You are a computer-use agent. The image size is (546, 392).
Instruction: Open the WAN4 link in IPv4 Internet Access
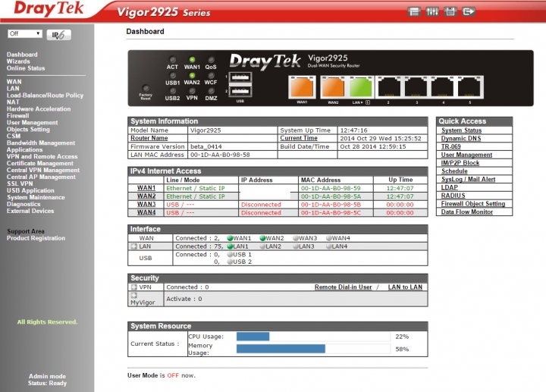[146, 212]
